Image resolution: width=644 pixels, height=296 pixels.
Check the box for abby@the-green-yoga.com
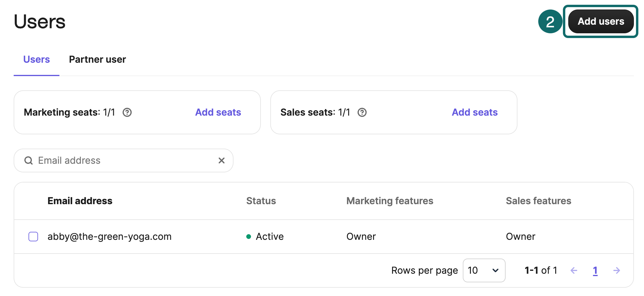33,237
